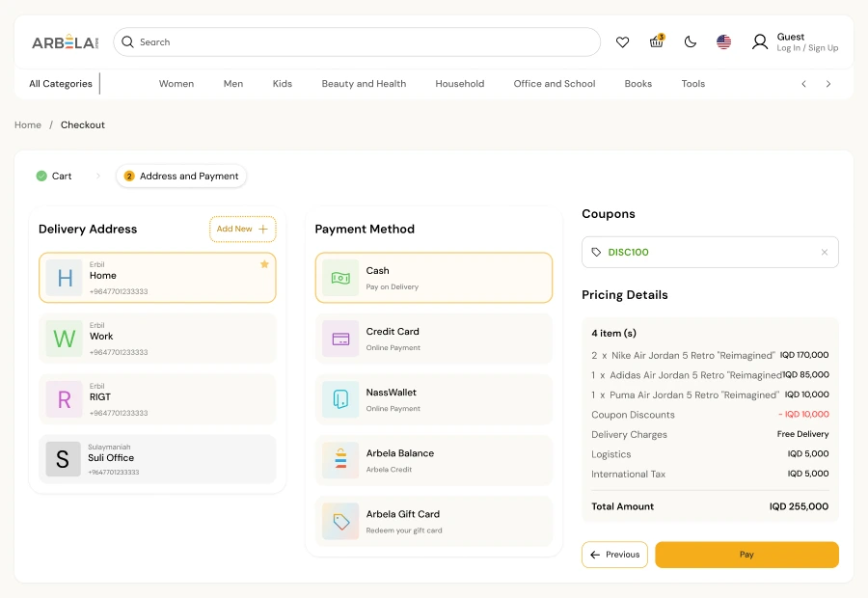Click the Guest user profile icon
Viewport: 868px width, 598px height.
click(x=760, y=42)
